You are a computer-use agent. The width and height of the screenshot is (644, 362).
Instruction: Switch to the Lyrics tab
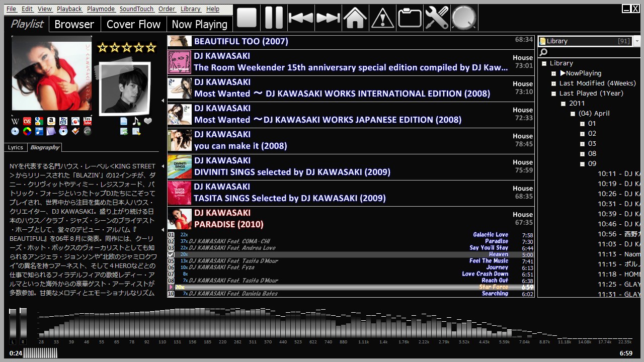[16, 147]
